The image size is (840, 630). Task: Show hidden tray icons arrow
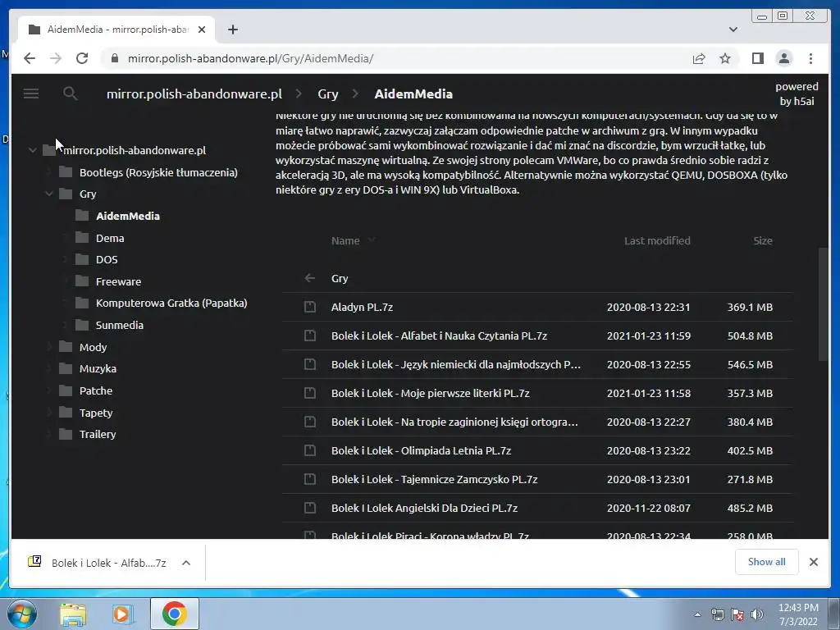697,614
